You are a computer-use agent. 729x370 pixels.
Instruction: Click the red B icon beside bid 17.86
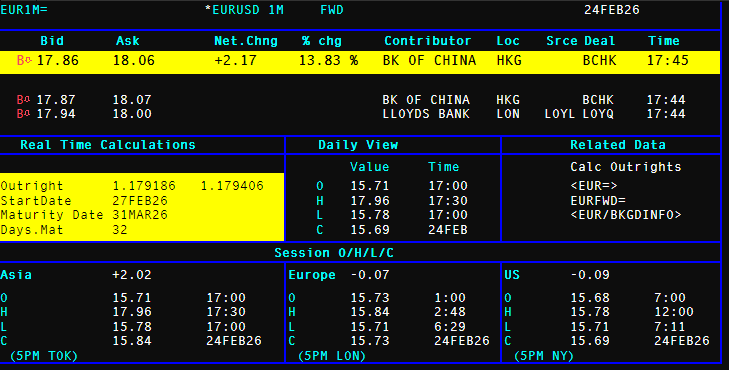point(24,60)
